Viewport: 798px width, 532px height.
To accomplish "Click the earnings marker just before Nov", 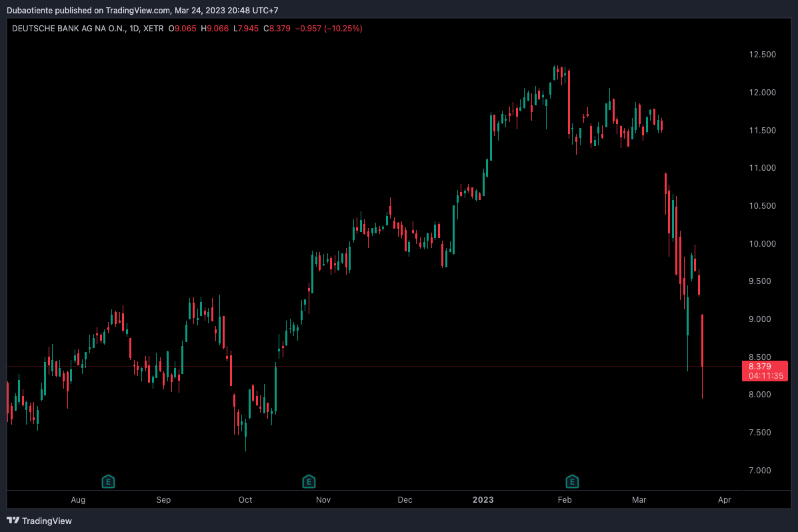I will point(309,481).
